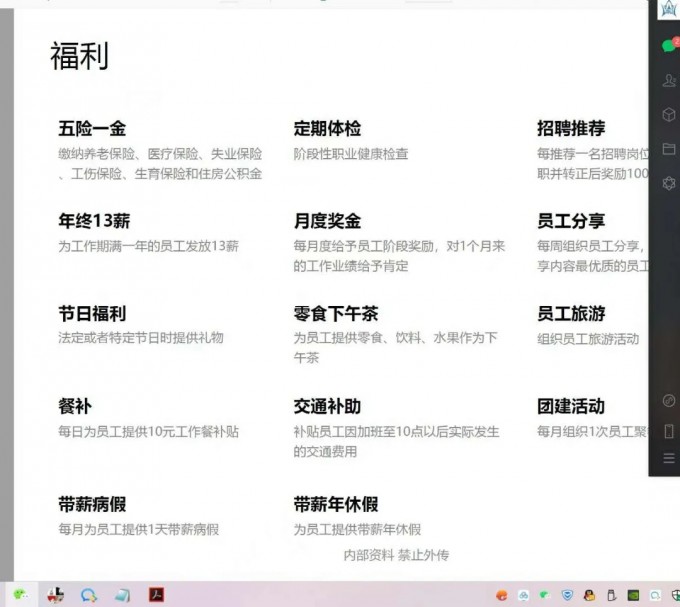This screenshot has width=680, height=607.
Task: Open notepad-style app in taskbar
Action: (122, 595)
